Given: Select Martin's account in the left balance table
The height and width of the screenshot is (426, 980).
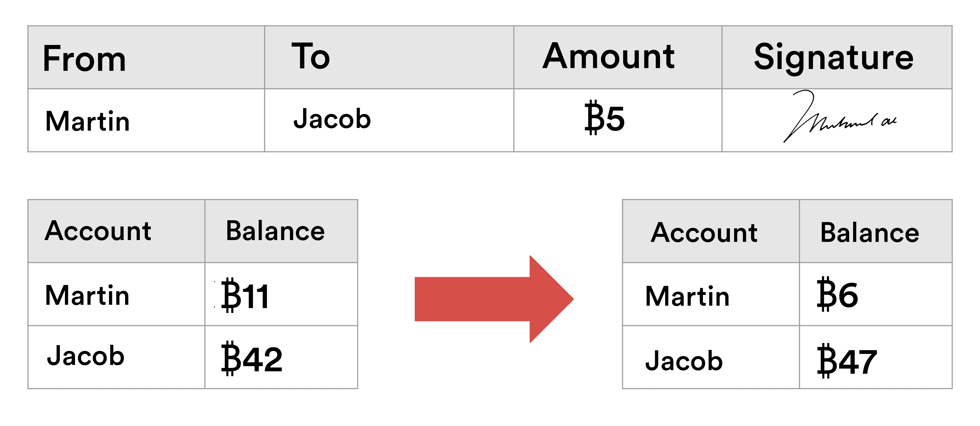Looking at the screenshot, I should [87, 295].
